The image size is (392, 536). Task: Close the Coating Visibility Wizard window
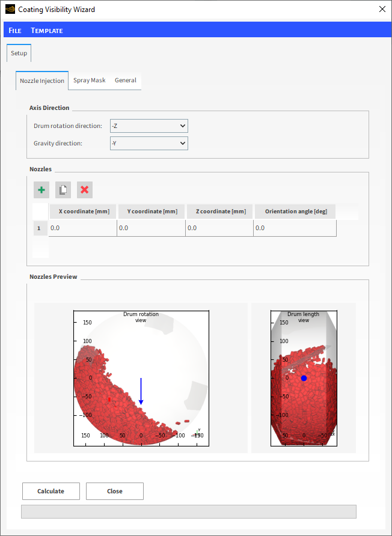pyautogui.click(x=382, y=10)
